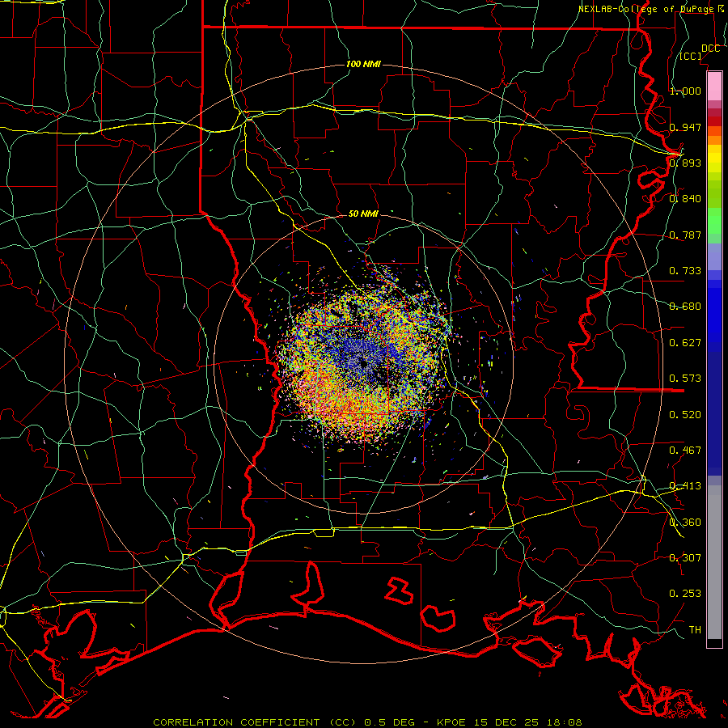Select the 0.733 scale value
Viewport: 728px width, 728px height.
coord(685,271)
